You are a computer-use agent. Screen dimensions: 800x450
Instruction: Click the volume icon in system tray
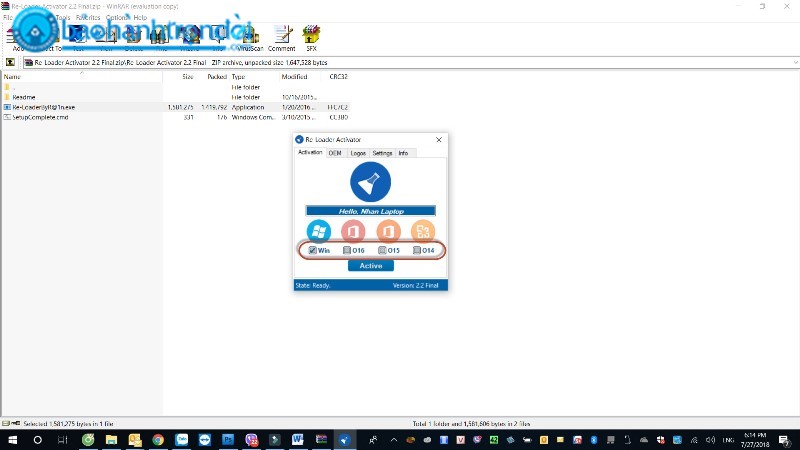710,440
